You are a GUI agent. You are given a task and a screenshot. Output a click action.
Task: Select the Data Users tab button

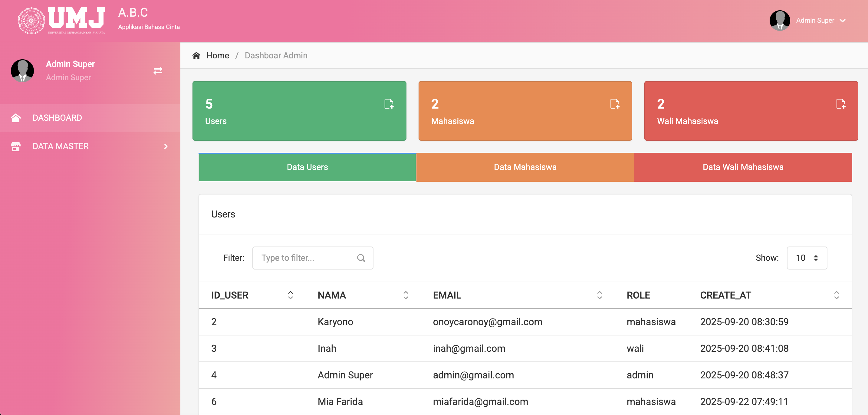pyautogui.click(x=307, y=167)
